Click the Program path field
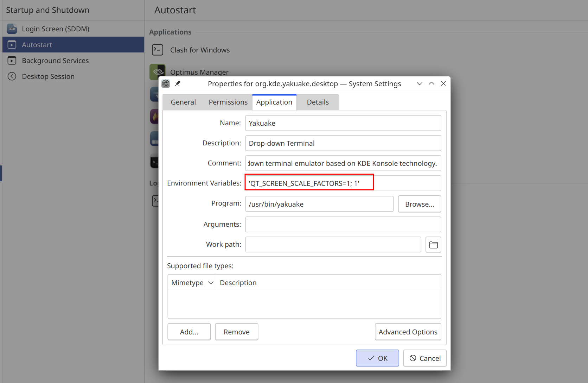The image size is (588, 383). click(x=319, y=204)
